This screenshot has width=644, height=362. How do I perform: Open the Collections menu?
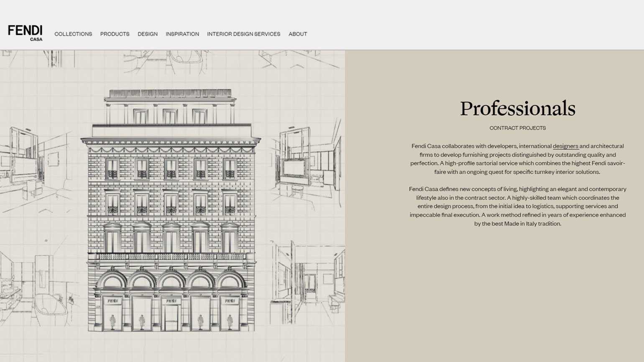click(73, 34)
